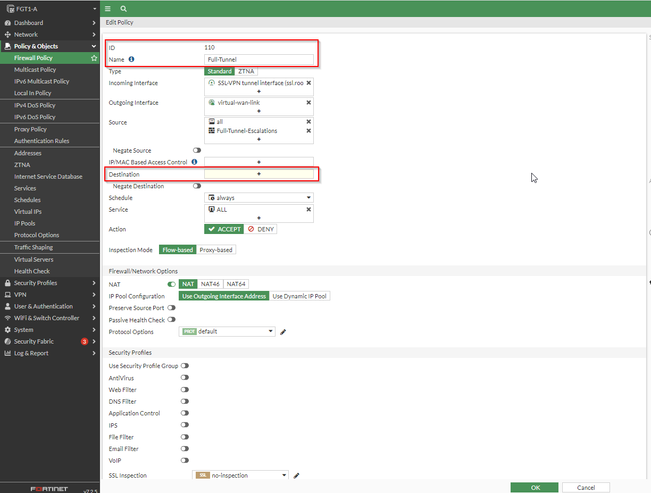Remove the ALL service entry
This screenshot has height=493, width=651.
[x=308, y=210]
